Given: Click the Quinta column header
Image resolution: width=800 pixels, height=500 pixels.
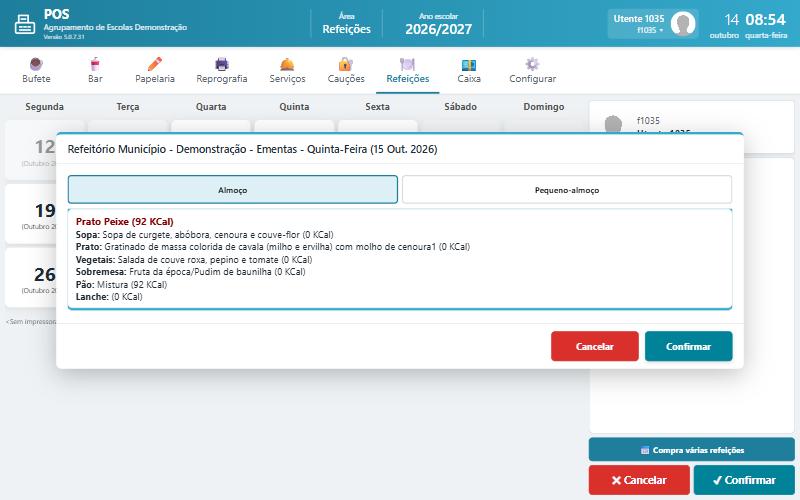Looking at the screenshot, I should pos(294,107).
